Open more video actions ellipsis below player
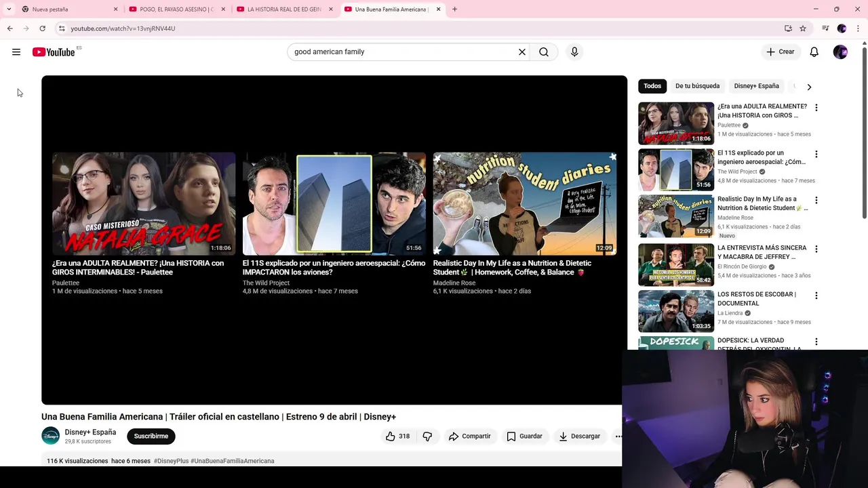 pos(618,436)
